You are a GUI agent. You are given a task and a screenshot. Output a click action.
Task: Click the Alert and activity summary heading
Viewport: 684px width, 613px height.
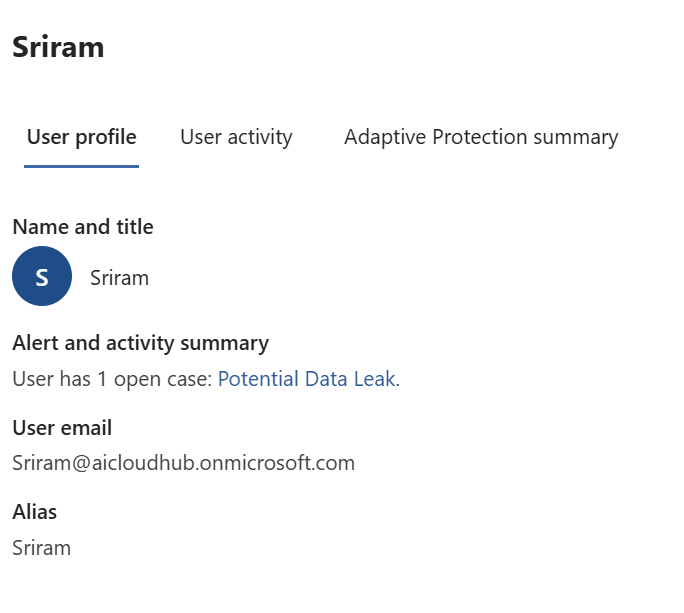(x=140, y=343)
